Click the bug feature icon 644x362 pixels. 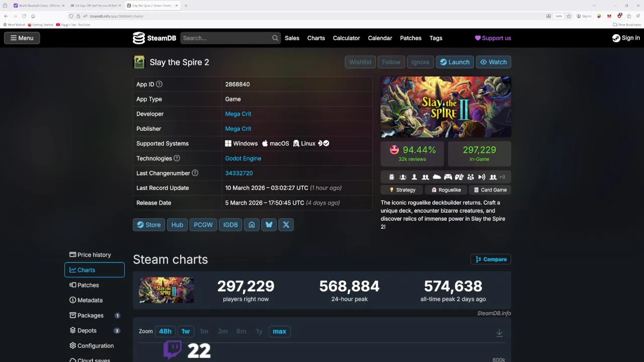pyautogui.click(x=392, y=177)
